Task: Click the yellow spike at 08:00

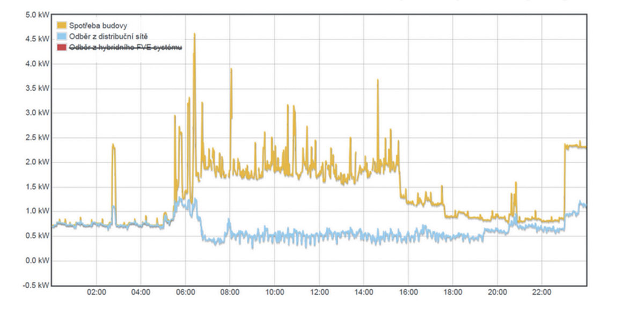Action: click(x=231, y=70)
